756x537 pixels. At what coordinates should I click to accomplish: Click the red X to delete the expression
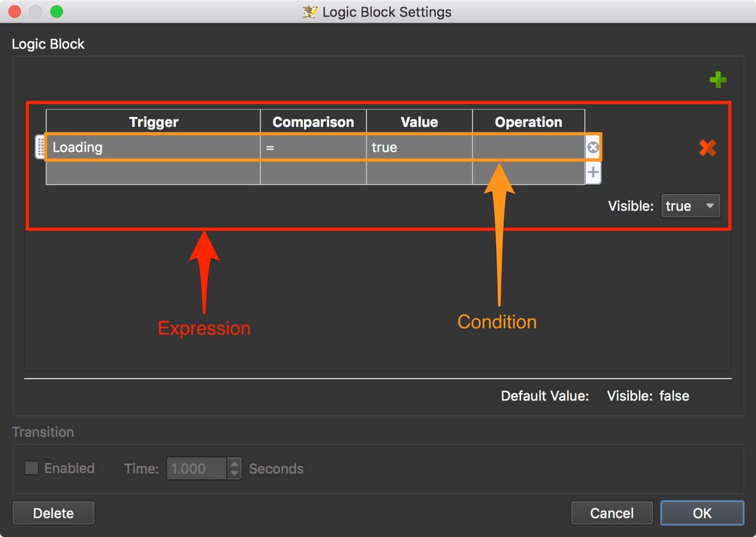(x=707, y=148)
